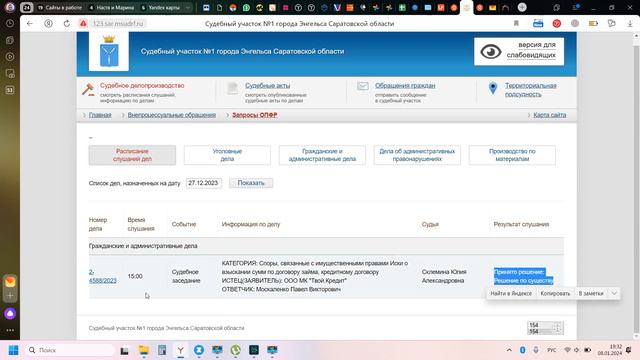Open the clock and date in the taskbar

(x=609, y=350)
